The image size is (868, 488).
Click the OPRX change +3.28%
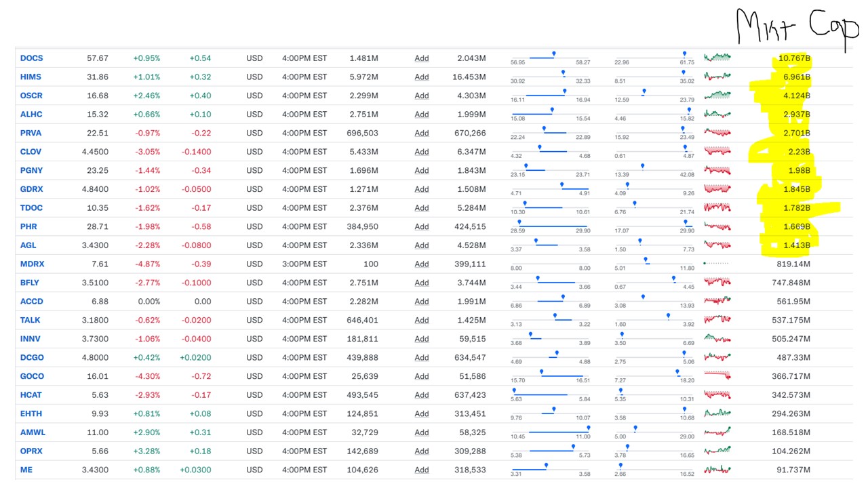(146, 451)
